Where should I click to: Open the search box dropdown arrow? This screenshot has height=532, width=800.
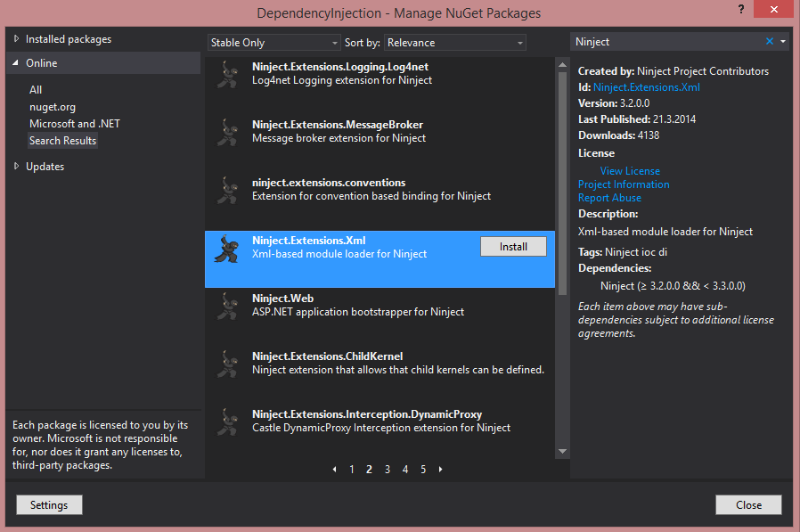coord(783,41)
